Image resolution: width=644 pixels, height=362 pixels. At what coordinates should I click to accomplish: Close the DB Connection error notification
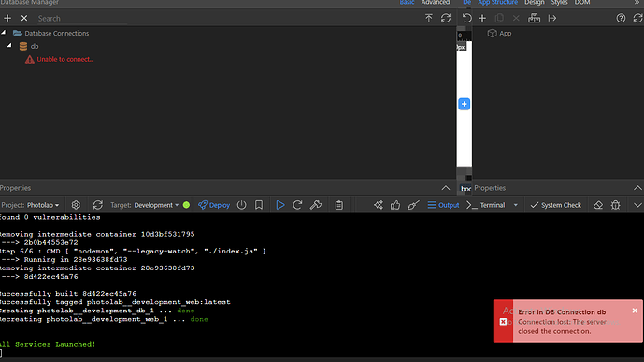[x=635, y=311]
